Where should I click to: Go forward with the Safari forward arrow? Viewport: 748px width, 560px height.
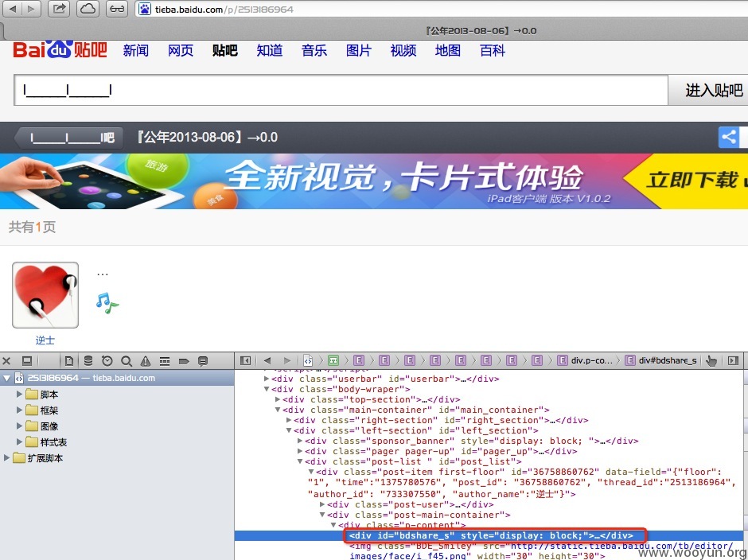pyautogui.click(x=32, y=9)
